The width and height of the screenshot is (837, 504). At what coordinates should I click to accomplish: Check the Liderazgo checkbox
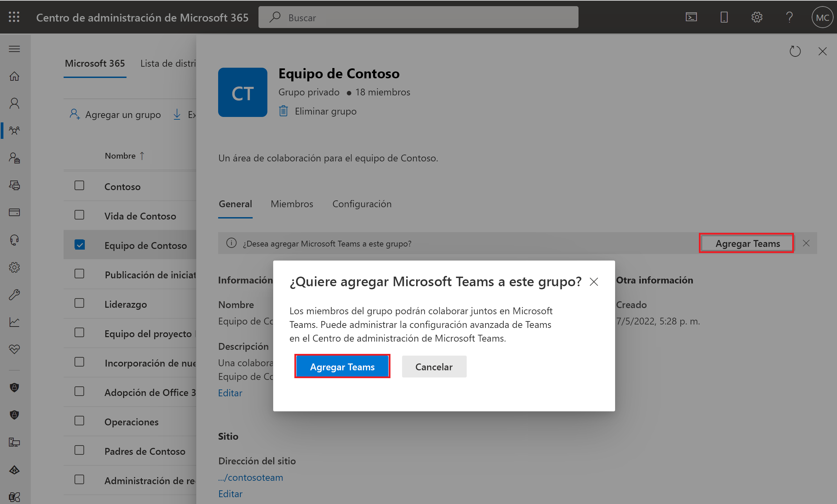(79, 303)
